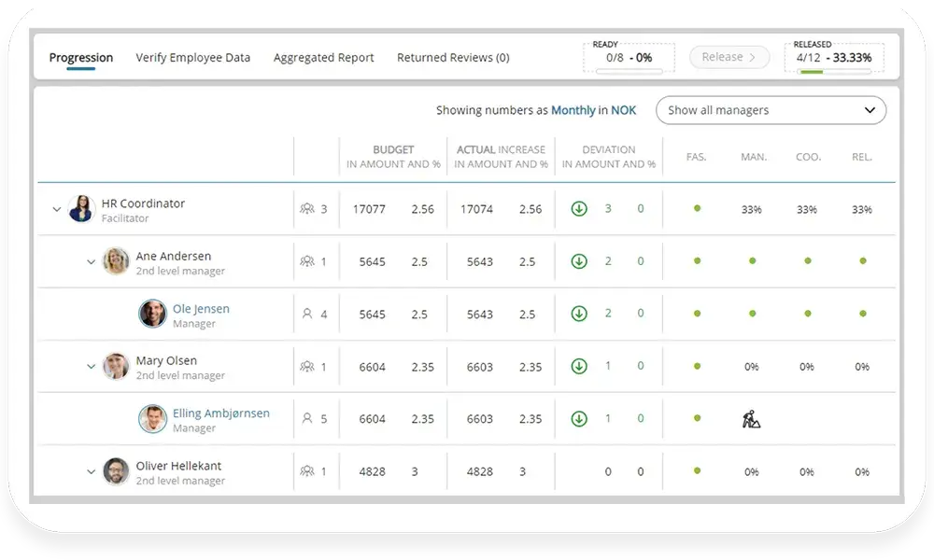Click MAN. green status dot for Ole Jensen
Image resolution: width=934 pixels, height=560 pixels.
tap(752, 314)
